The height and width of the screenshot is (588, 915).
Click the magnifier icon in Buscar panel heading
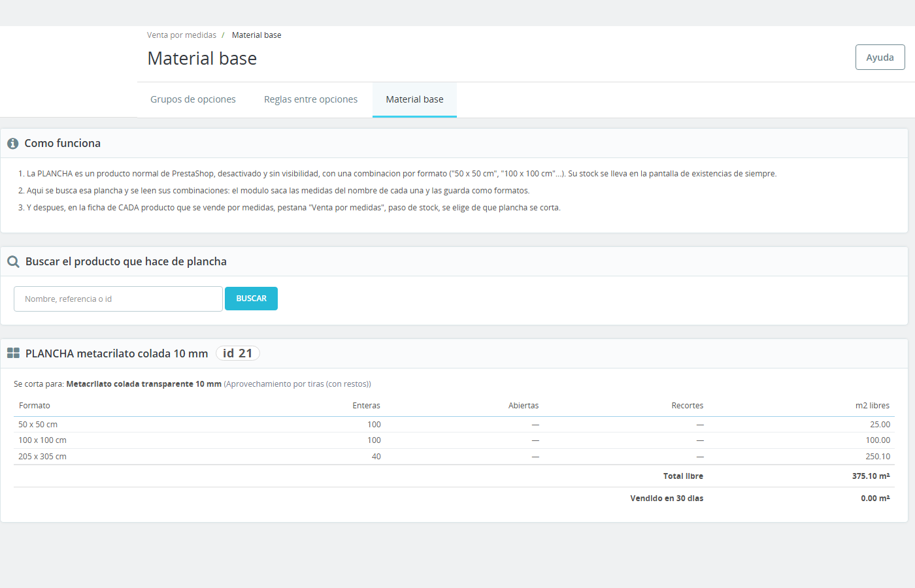click(x=13, y=262)
